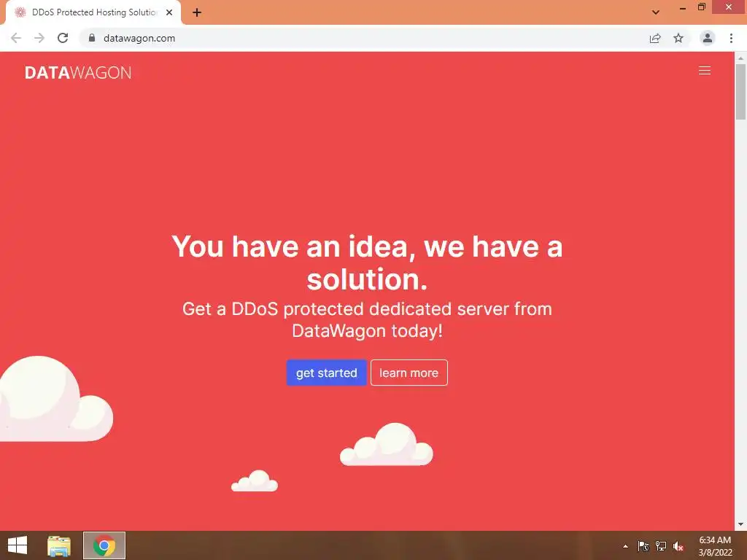Viewport: 747px width, 560px height.
Task: Click the learn more button
Action: point(409,373)
